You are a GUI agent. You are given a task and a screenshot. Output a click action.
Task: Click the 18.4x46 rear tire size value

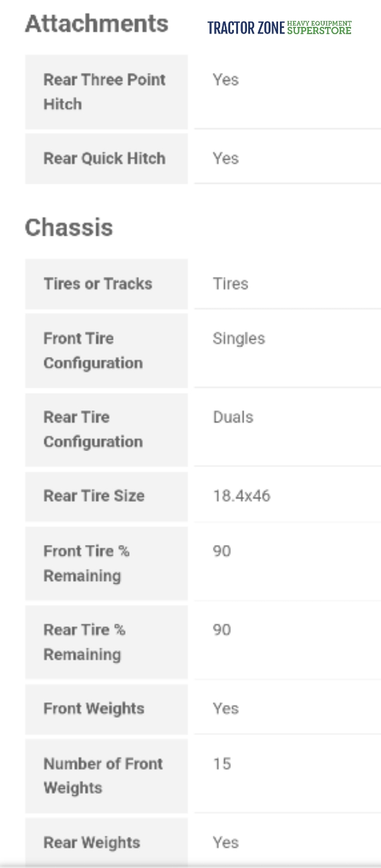(x=242, y=496)
